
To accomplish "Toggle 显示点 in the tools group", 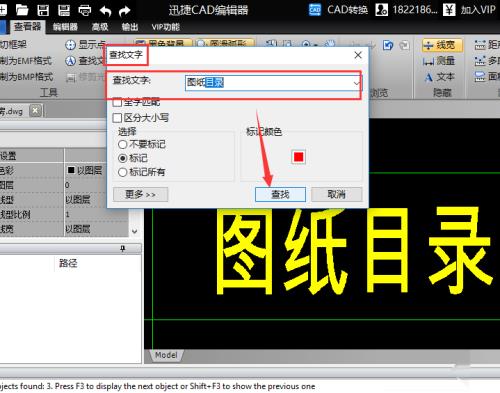I will point(85,45).
